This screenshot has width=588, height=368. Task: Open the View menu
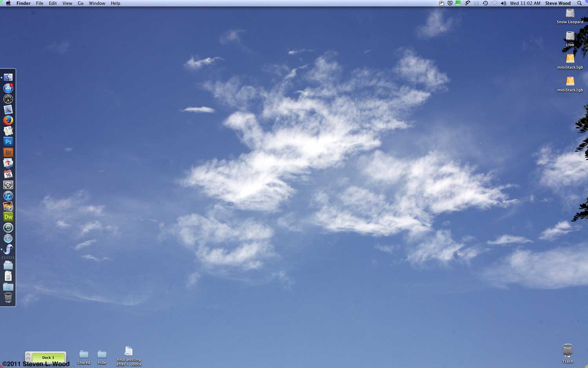[67, 3]
